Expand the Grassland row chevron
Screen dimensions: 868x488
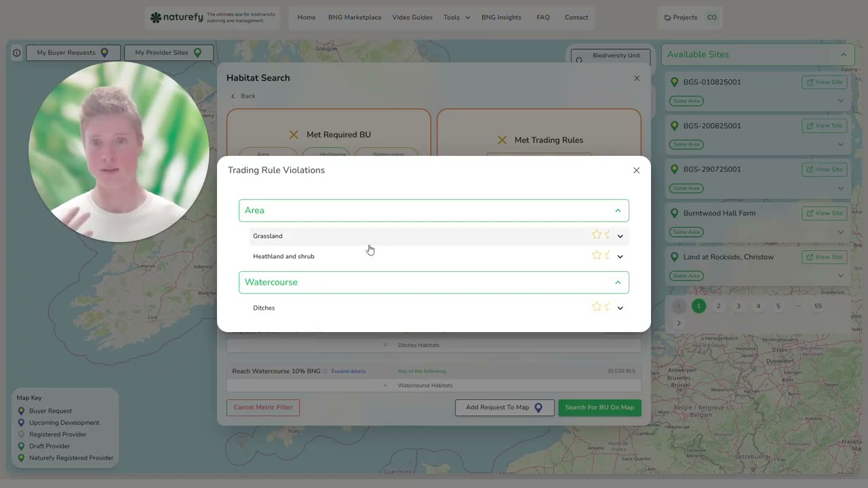(620, 236)
